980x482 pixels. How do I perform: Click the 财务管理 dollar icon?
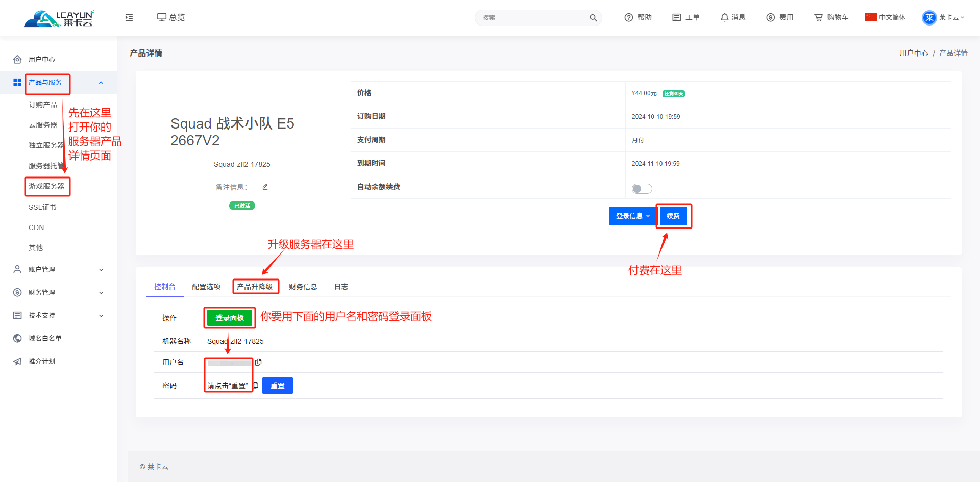pos(17,292)
